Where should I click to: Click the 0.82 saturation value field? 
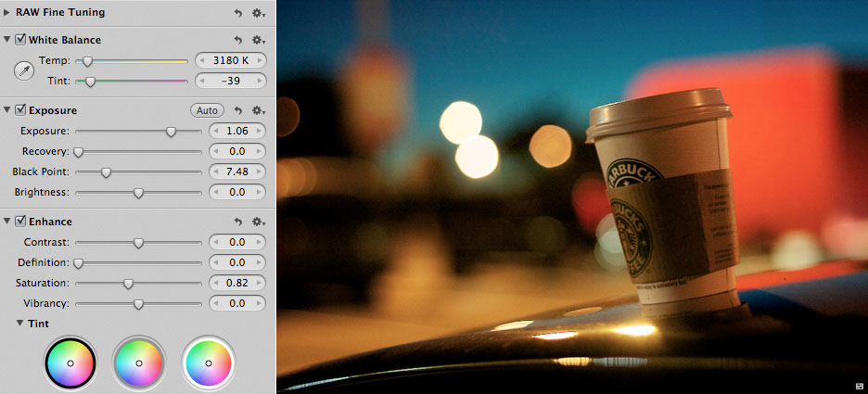pos(237,283)
